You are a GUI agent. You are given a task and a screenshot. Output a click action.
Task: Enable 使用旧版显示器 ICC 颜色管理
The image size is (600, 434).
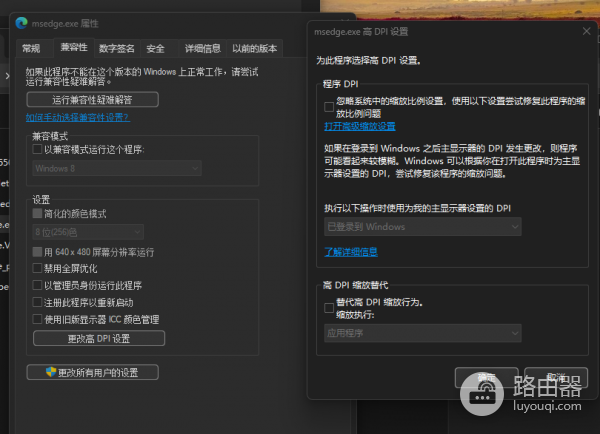37,319
